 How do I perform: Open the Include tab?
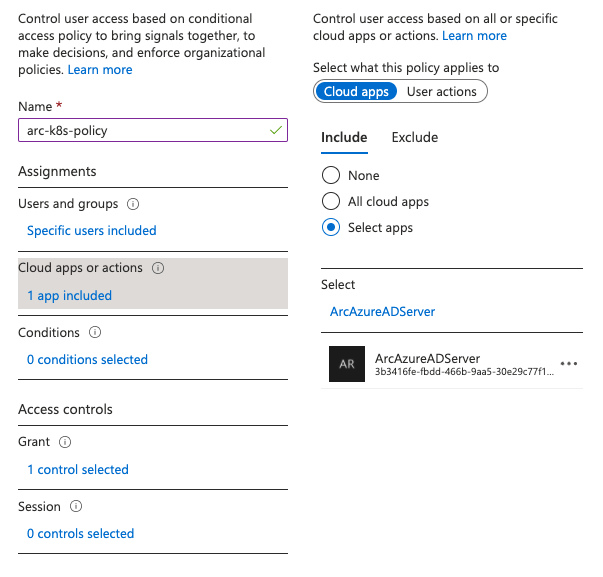(x=344, y=138)
